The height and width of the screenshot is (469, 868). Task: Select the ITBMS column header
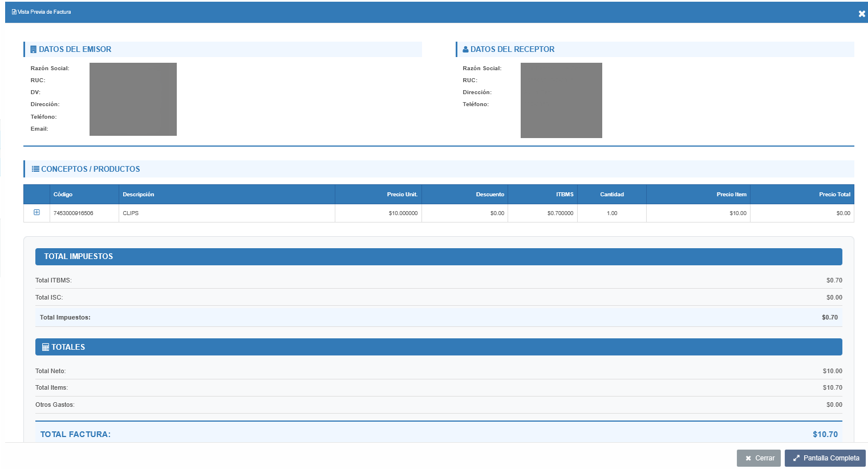(x=565, y=195)
